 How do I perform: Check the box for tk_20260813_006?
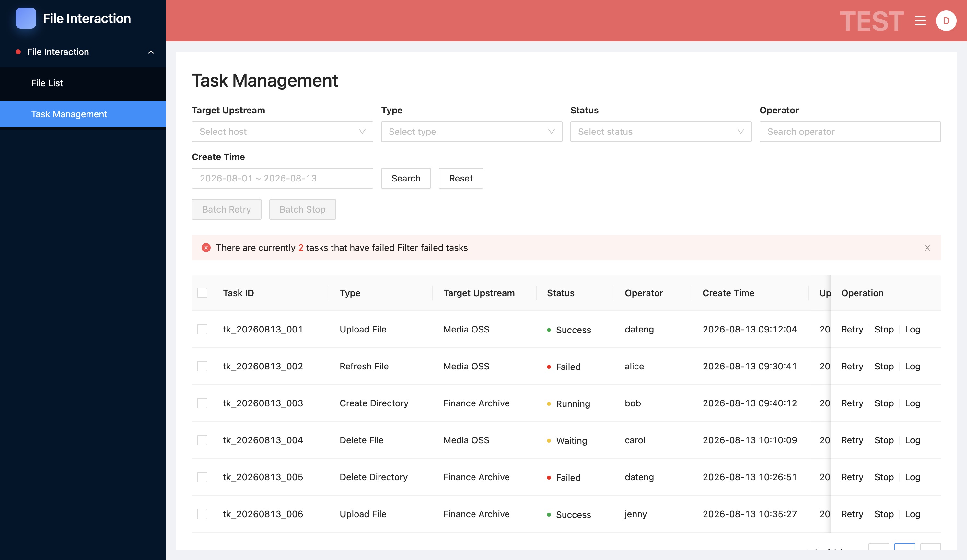click(202, 514)
